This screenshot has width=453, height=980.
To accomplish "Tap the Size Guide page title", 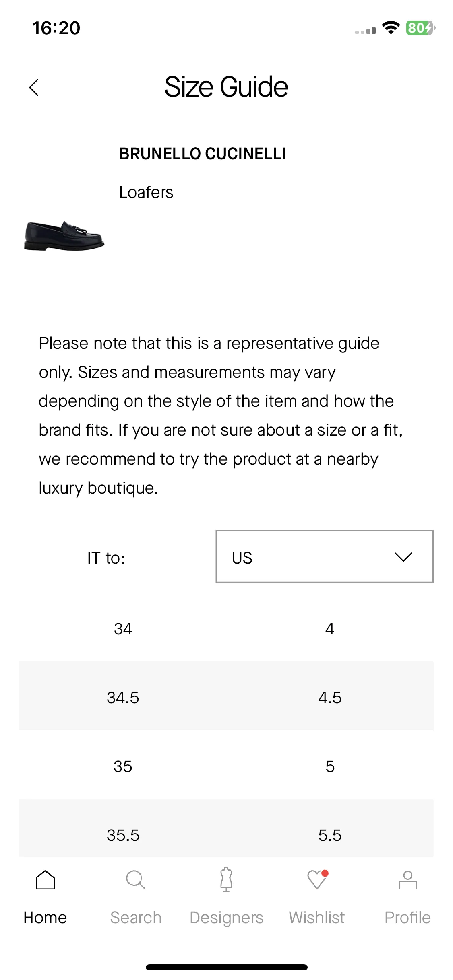I will pyautogui.click(x=226, y=87).
